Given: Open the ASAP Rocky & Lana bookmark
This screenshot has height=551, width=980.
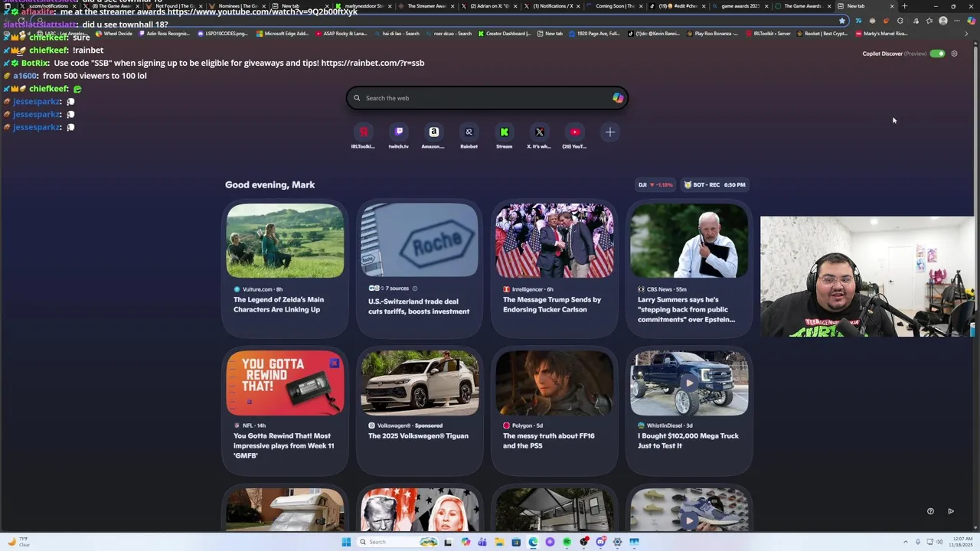Looking at the screenshot, I should pyautogui.click(x=345, y=34).
